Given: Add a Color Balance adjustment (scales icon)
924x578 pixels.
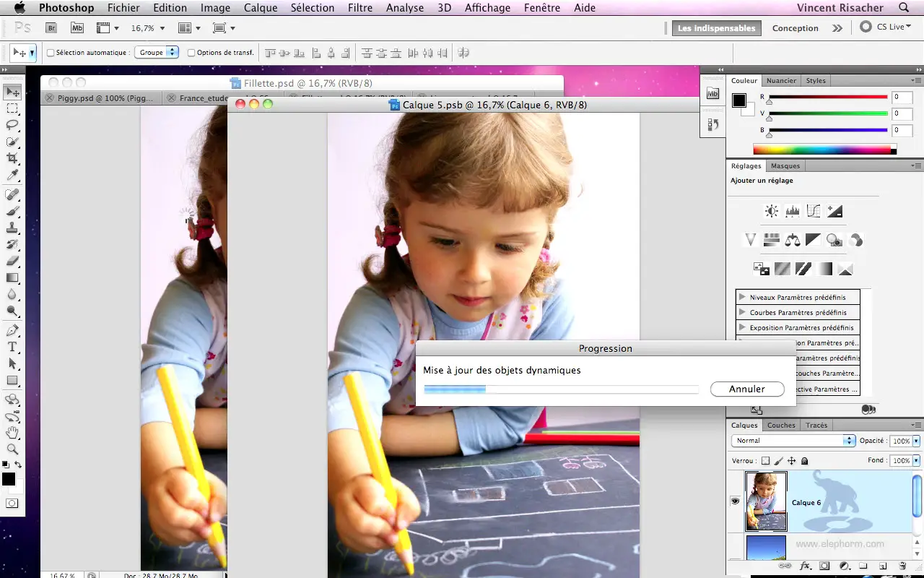Looking at the screenshot, I should click(793, 240).
